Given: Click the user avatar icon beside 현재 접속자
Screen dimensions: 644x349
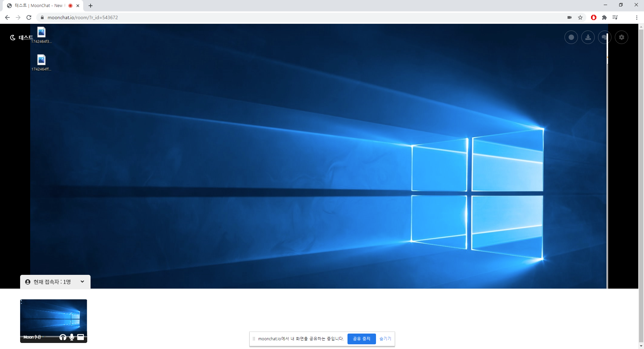Looking at the screenshot, I should [x=28, y=282].
